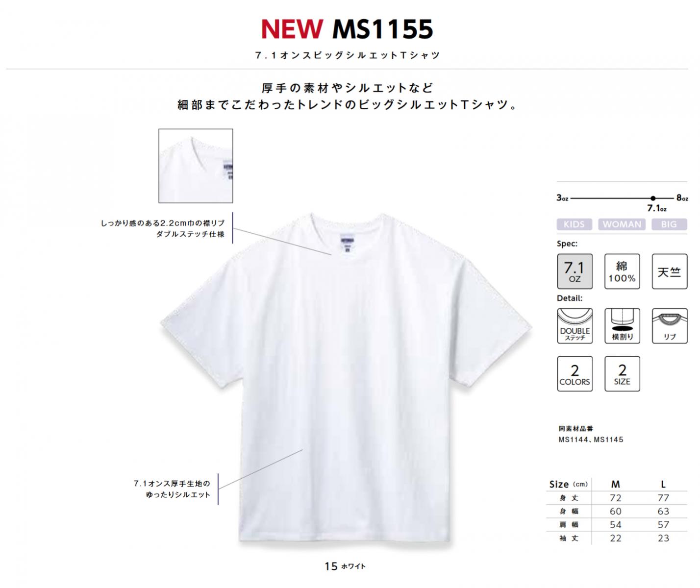This screenshot has width=700, height=588.
Task: Click the white T-shirt product image
Action: [346, 377]
